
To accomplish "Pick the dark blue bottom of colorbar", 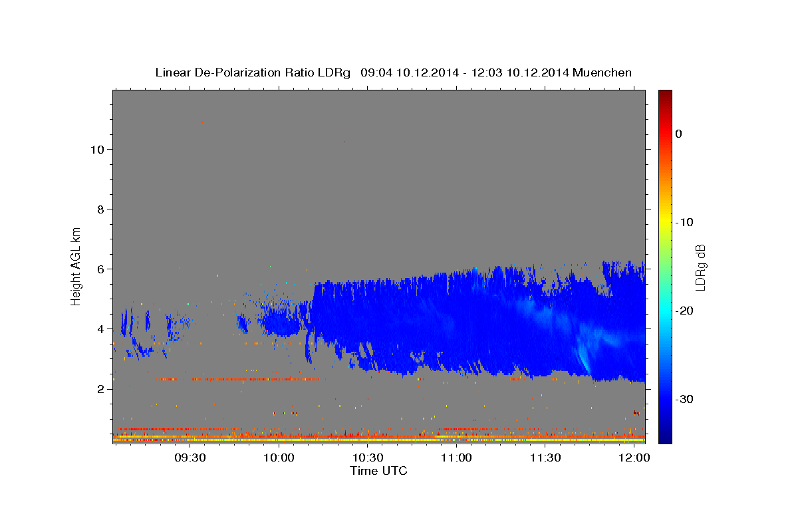I will point(665,438).
